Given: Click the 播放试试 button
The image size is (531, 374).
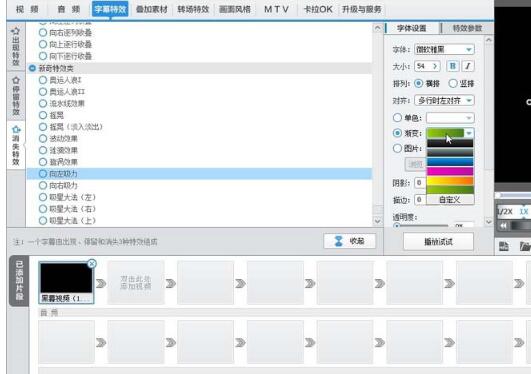Looking at the screenshot, I should [438, 242].
